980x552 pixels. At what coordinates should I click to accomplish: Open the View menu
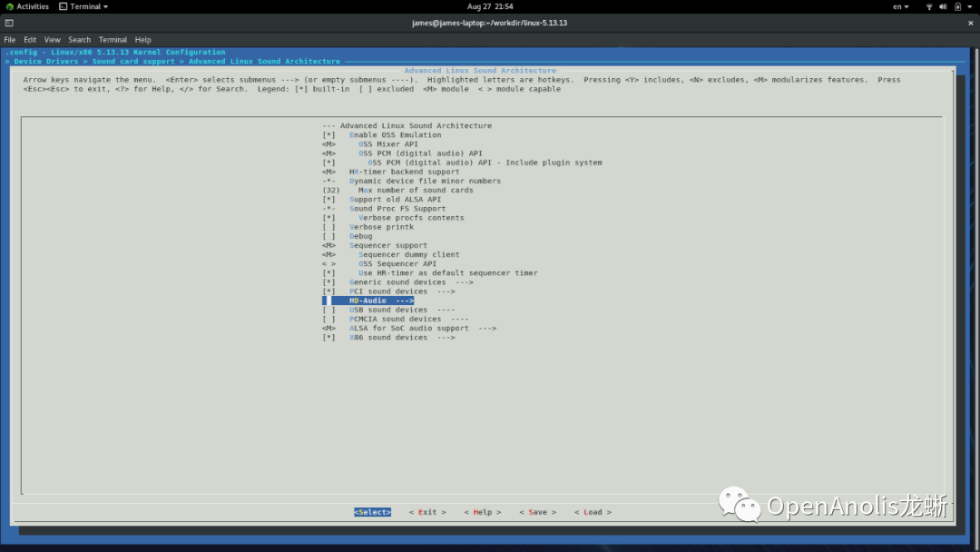click(x=53, y=39)
